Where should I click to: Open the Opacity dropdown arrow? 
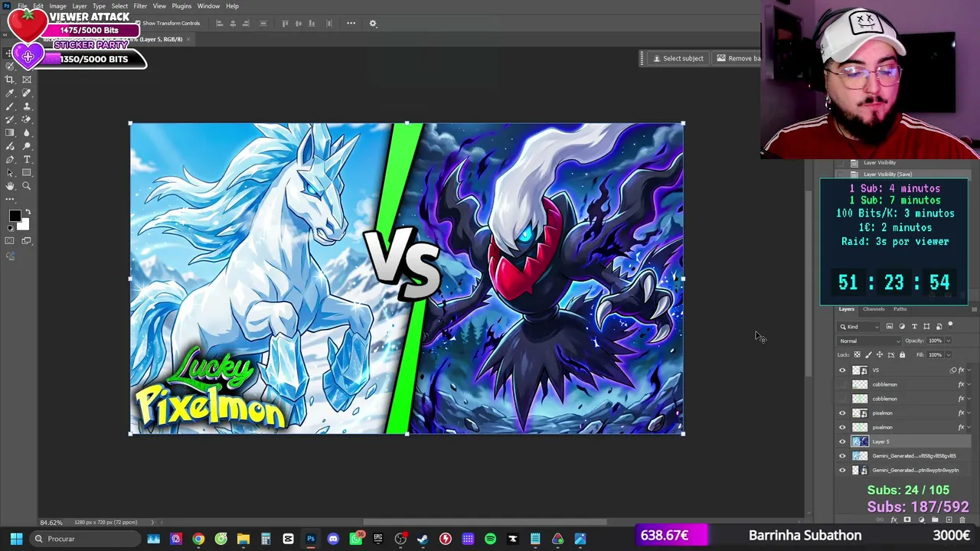949,341
